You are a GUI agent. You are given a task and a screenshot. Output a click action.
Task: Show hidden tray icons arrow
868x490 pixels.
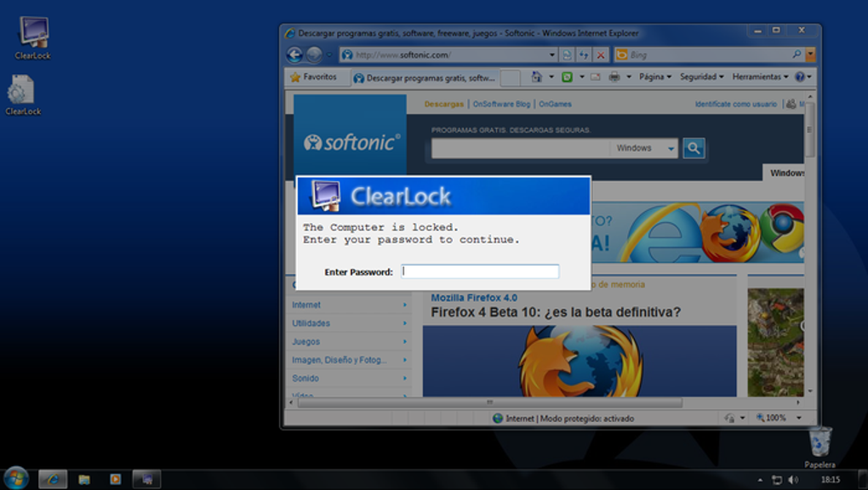click(760, 480)
